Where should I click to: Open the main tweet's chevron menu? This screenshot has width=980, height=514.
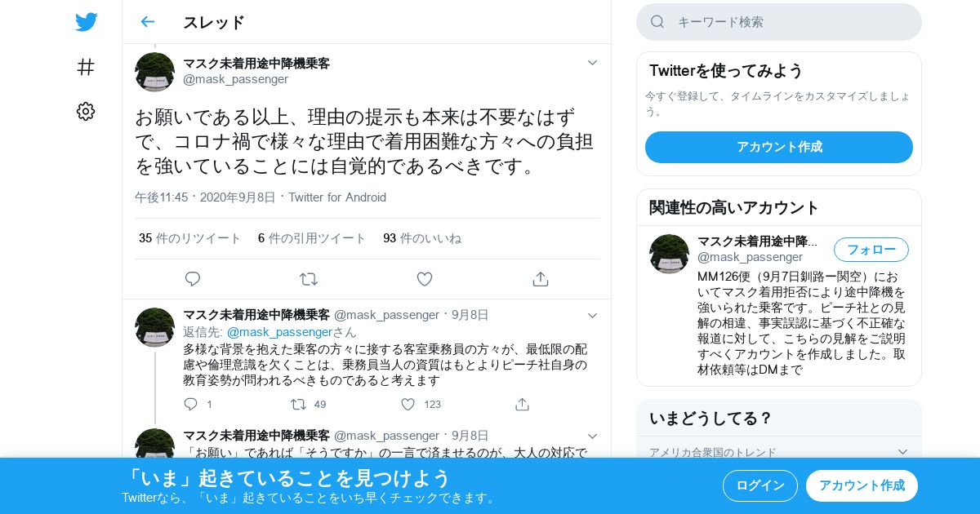tap(592, 63)
